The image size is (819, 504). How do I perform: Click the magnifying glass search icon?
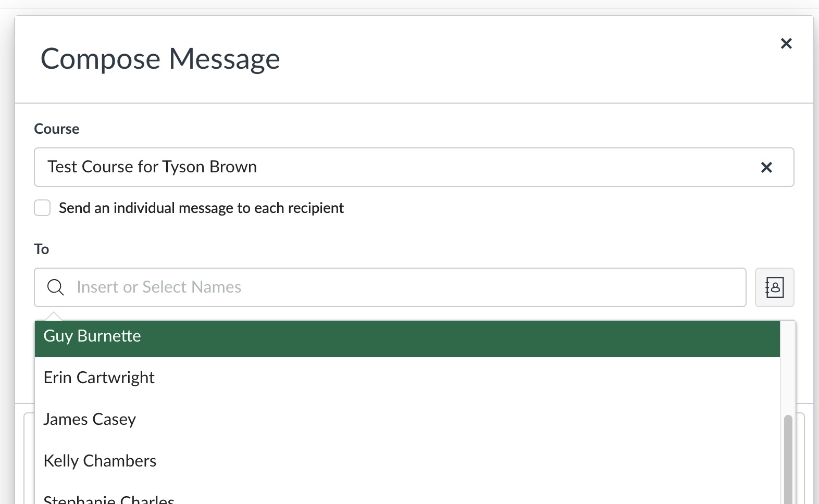point(55,287)
